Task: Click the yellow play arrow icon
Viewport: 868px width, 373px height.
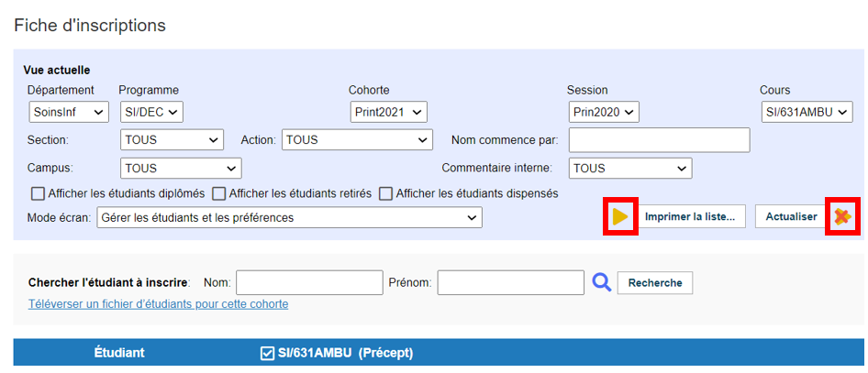Action: pyautogui.click(x=620, y=216)
